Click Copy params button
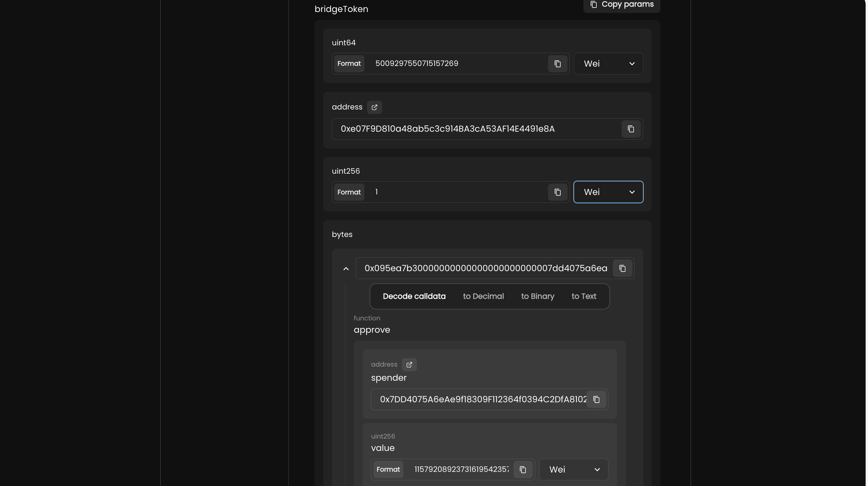This screenshot has width=868, height=486. pos(621,5)
